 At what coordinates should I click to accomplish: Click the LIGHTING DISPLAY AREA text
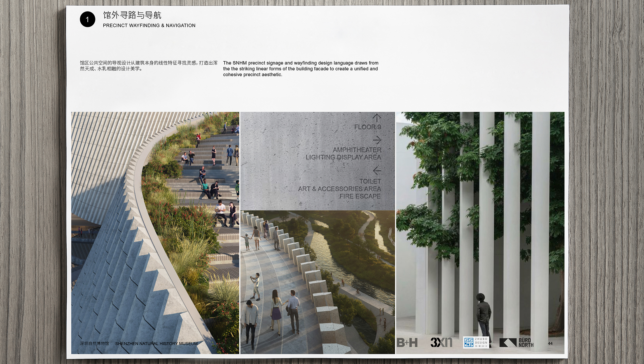[x=343, y=157]
